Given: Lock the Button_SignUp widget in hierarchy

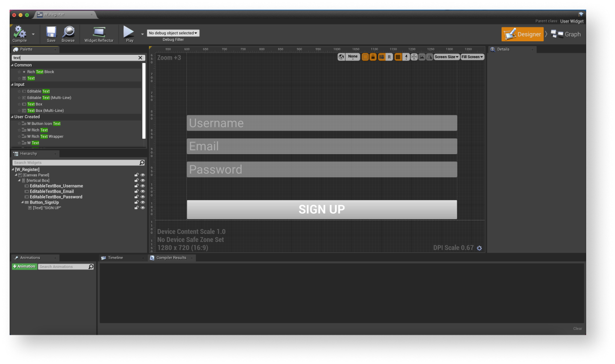Looking at the screenshot, I should pos(136,203).
